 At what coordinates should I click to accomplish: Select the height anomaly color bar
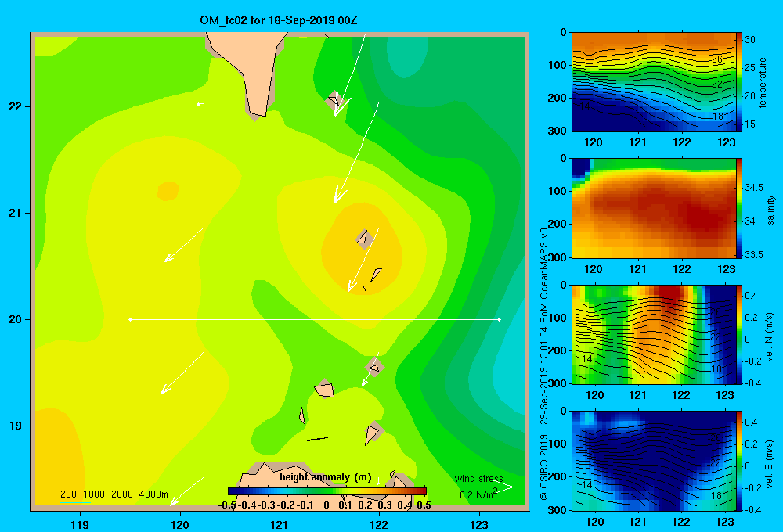click(327, 491)
